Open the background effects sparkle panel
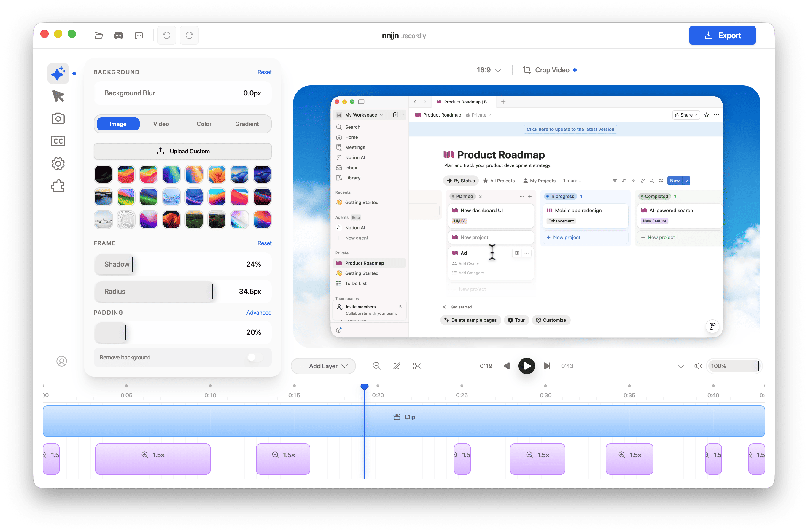808x532 pixels. point(58,73)
